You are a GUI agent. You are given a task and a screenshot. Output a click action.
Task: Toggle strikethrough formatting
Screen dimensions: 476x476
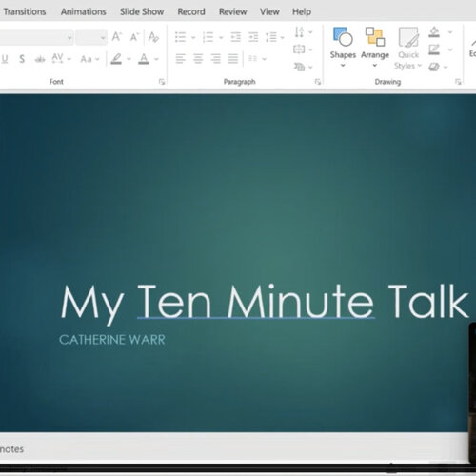pos(40,59)
